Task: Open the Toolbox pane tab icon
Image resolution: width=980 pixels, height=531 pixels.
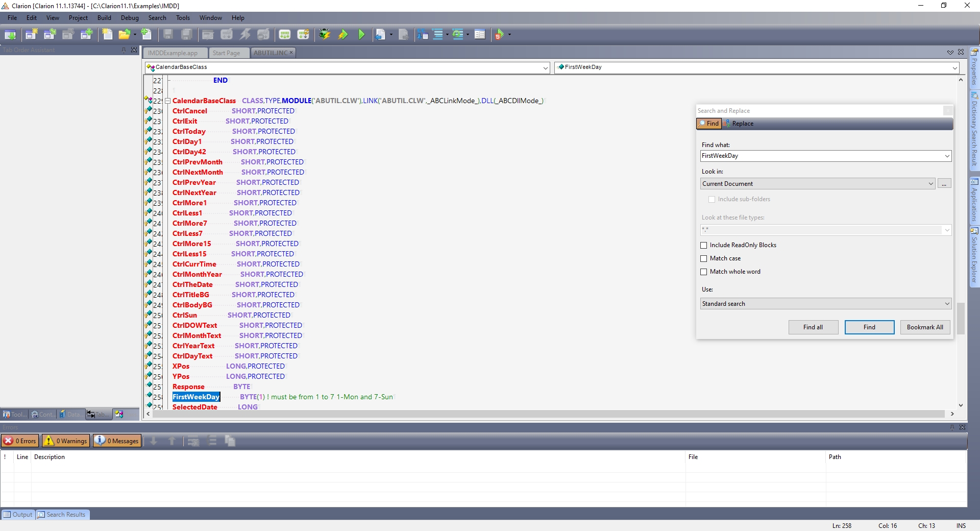Action: [7, 415]
